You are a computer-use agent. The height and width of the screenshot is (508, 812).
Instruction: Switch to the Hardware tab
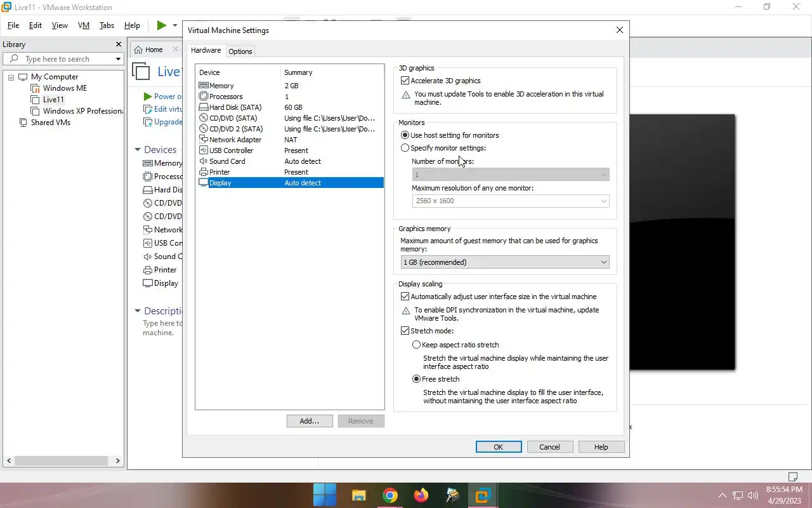click(x=206, y=50)
